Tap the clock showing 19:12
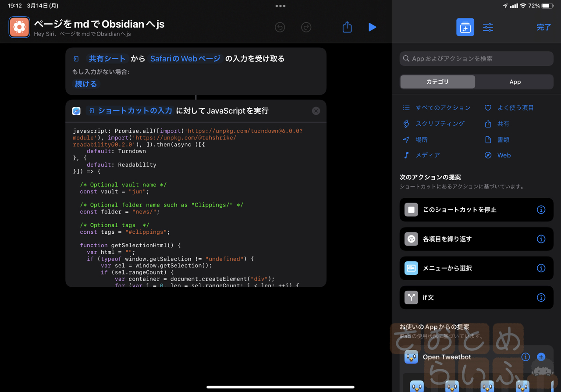 click(14, 6)
